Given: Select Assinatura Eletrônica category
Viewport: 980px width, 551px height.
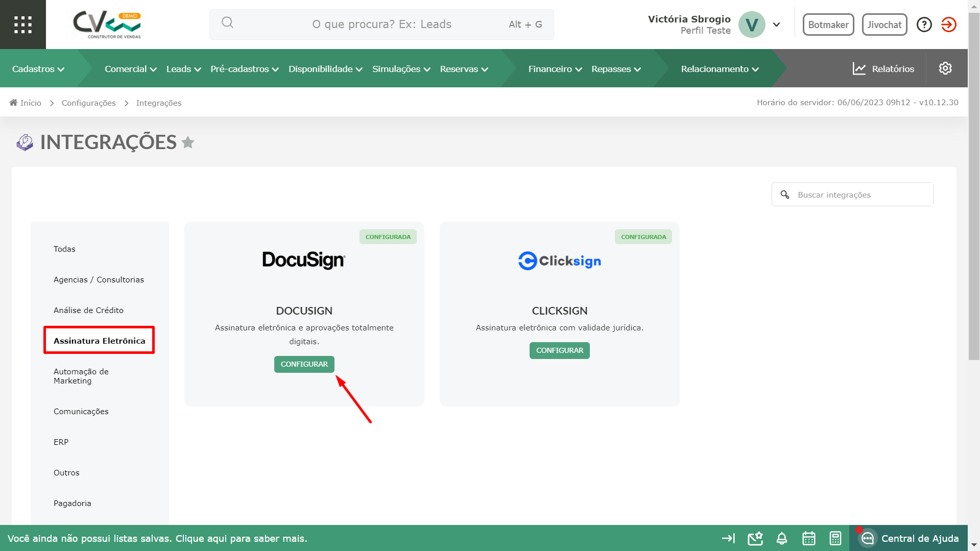Looking at the screenshot, I should 99,341.
